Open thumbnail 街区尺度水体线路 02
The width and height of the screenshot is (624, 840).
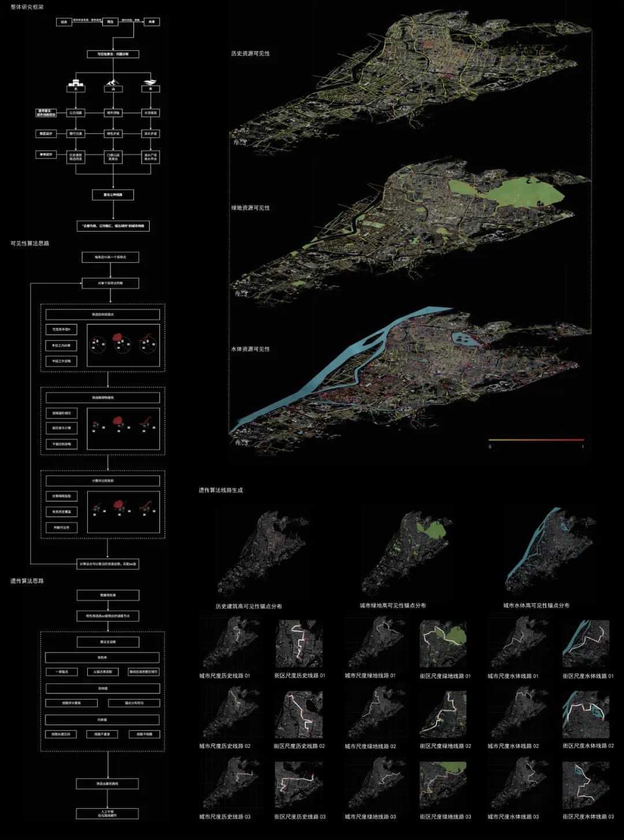click(586, 715)
